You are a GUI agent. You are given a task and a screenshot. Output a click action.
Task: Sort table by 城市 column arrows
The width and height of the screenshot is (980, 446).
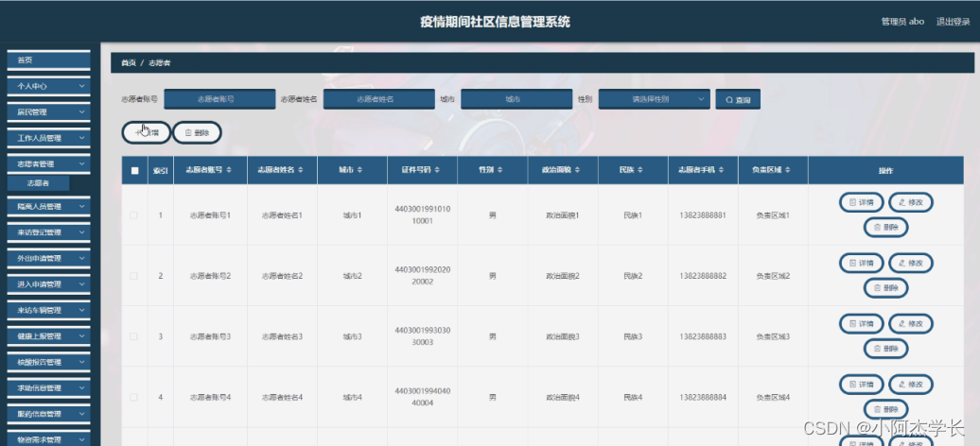(x=360, y=170)
